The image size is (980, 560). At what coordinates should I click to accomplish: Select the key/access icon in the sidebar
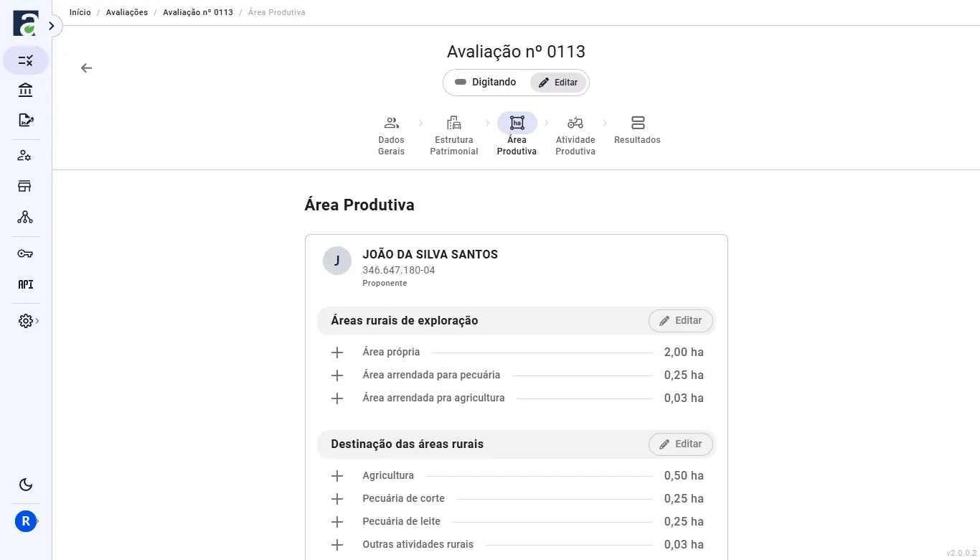point(25,253)
